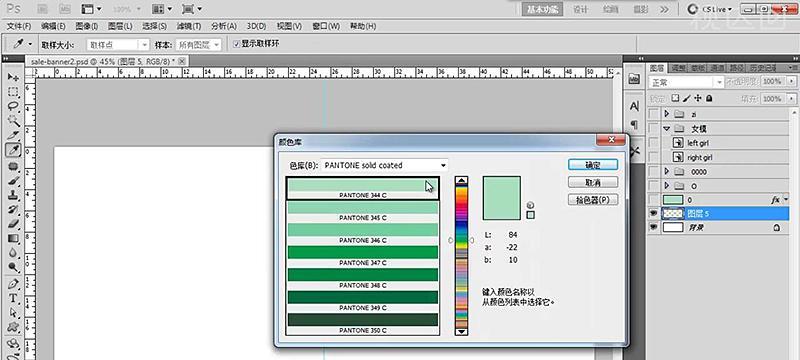Hide the 背景 layer

click(653, 228)
